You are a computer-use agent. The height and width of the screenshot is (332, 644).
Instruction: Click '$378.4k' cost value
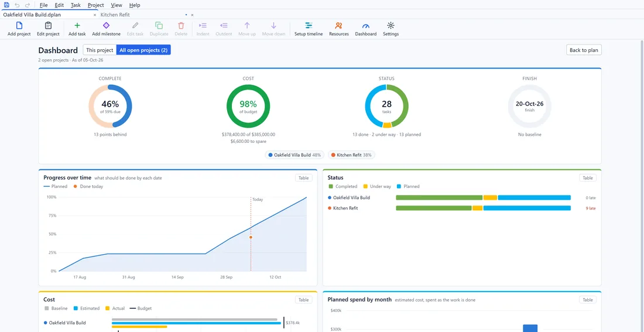(x=292, y=323)
